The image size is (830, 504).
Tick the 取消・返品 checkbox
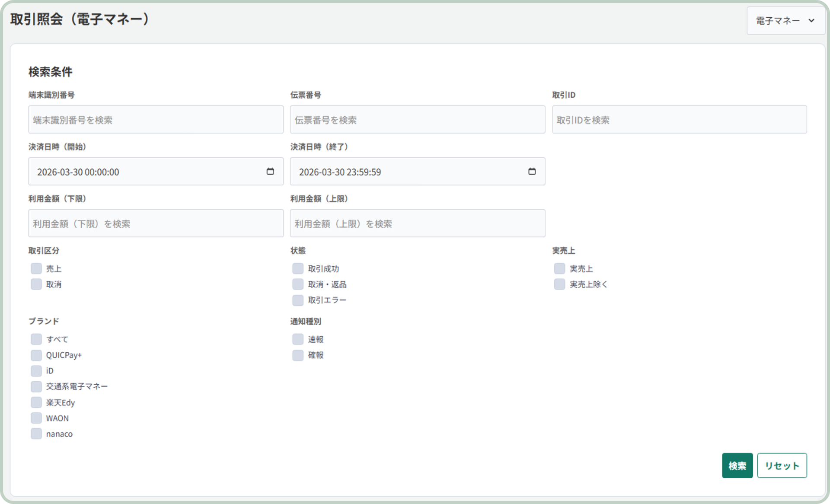coord(298,284)
